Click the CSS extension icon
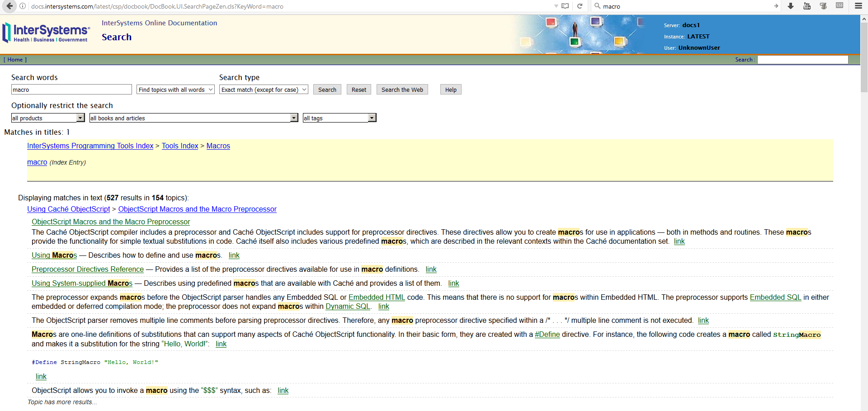Image resolution: width=868 pixels, height=411 pixels. click(840, 5)
